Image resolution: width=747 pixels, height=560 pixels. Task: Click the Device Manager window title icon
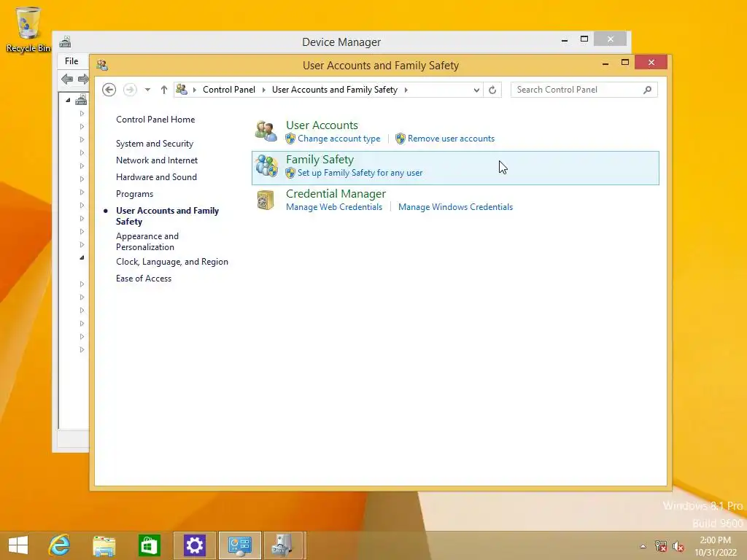click(65, 42)
